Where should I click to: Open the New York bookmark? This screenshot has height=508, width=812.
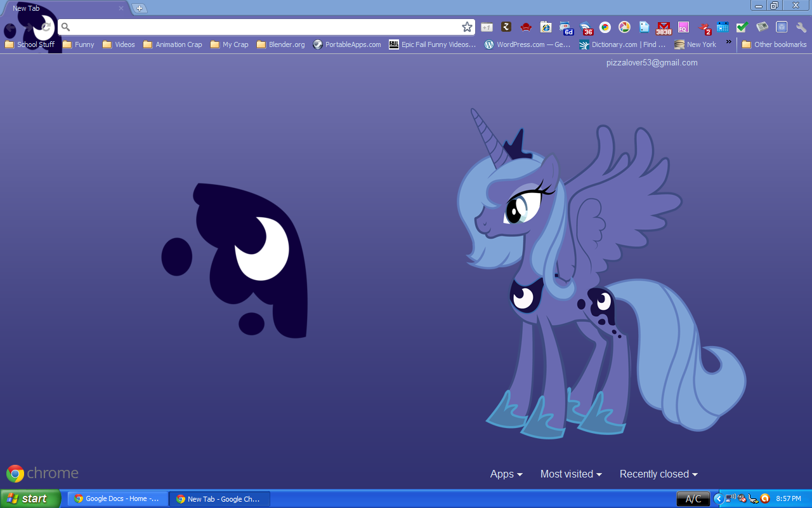695,44
